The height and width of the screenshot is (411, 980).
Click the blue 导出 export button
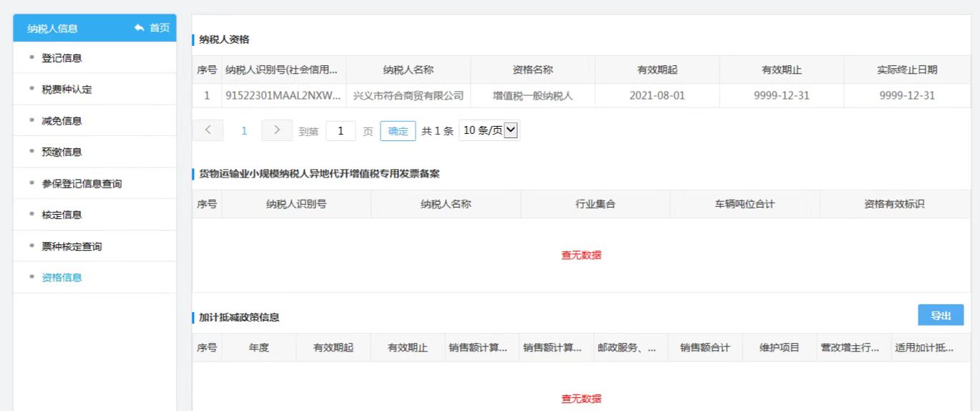pos(941,315)
